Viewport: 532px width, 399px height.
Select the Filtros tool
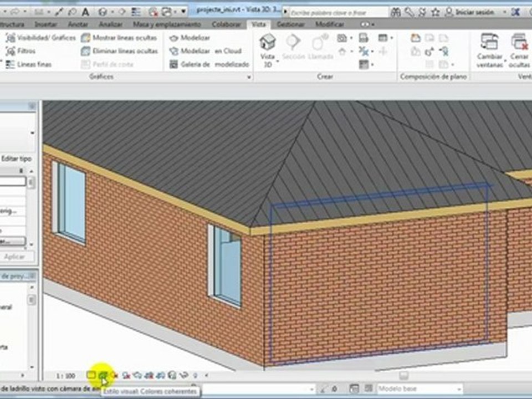point(21,51)
